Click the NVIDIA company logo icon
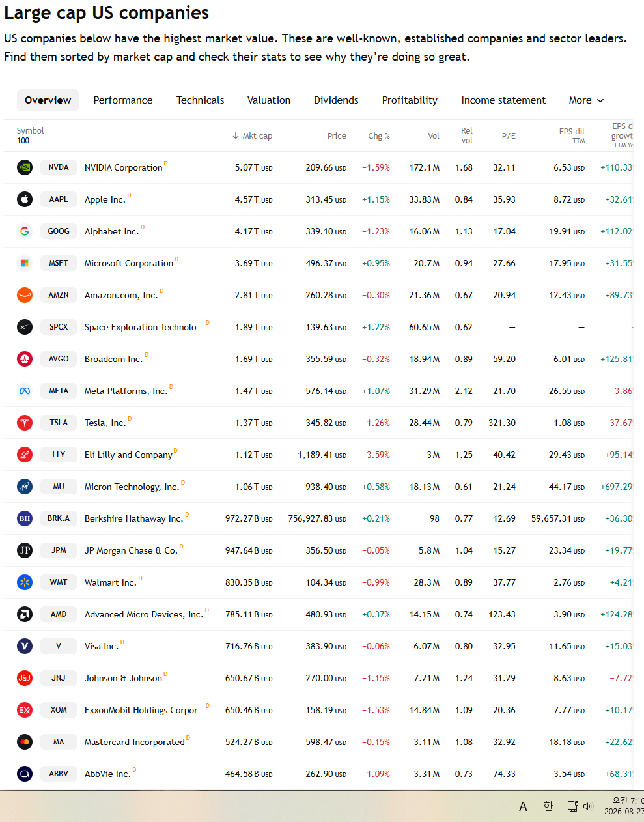 [25, 167]
